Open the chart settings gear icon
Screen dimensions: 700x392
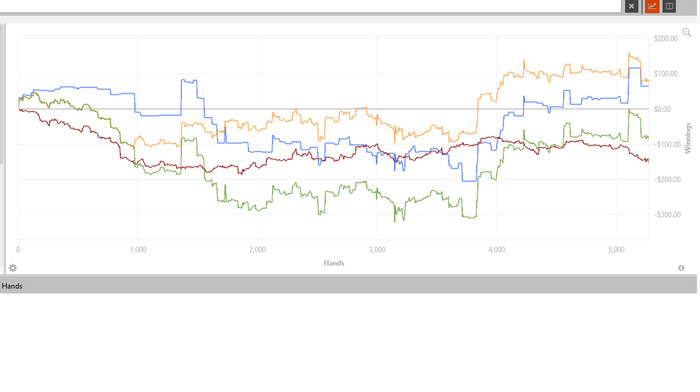click(12, 268)
